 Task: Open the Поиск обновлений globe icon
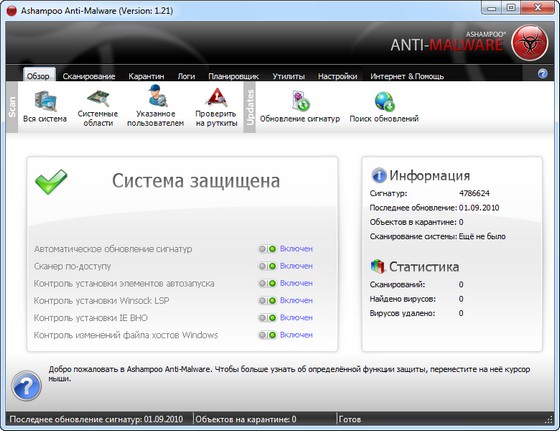pos(384,101)
